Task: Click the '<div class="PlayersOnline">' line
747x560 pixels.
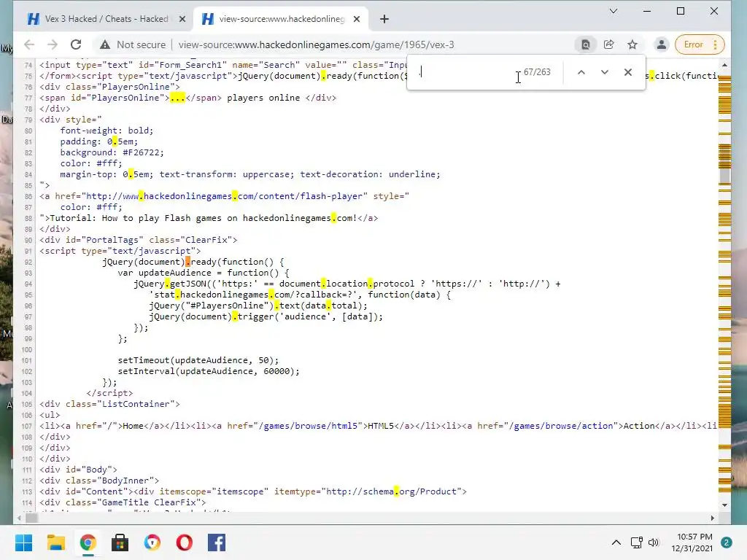Action: [109, 87]
